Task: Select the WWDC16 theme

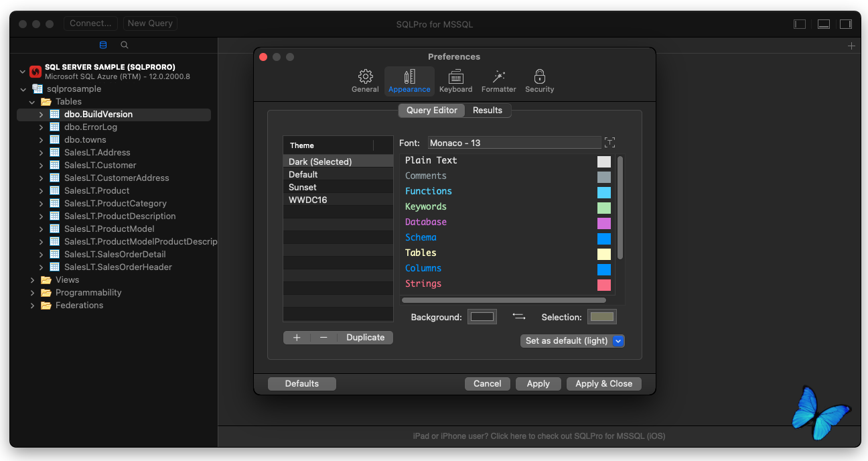Action: 338,200
